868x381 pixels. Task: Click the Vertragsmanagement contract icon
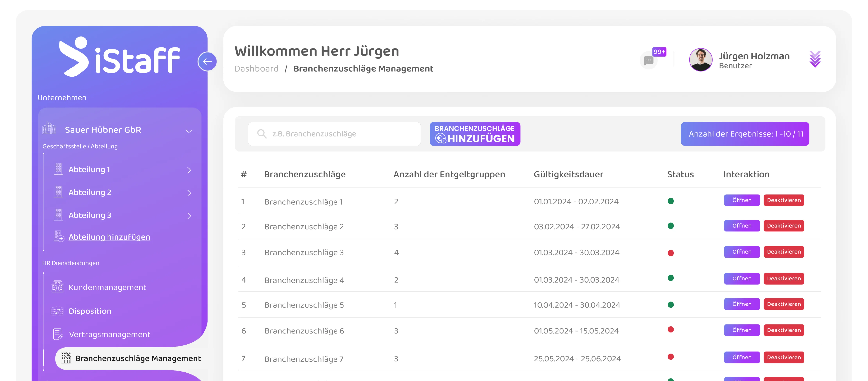[x=58, y=334]
